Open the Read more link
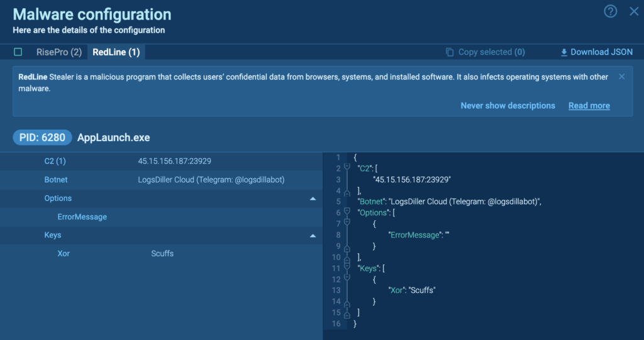The height and width of the screenshot is (340, 644). pyautogui.click(x=589, y=106)
